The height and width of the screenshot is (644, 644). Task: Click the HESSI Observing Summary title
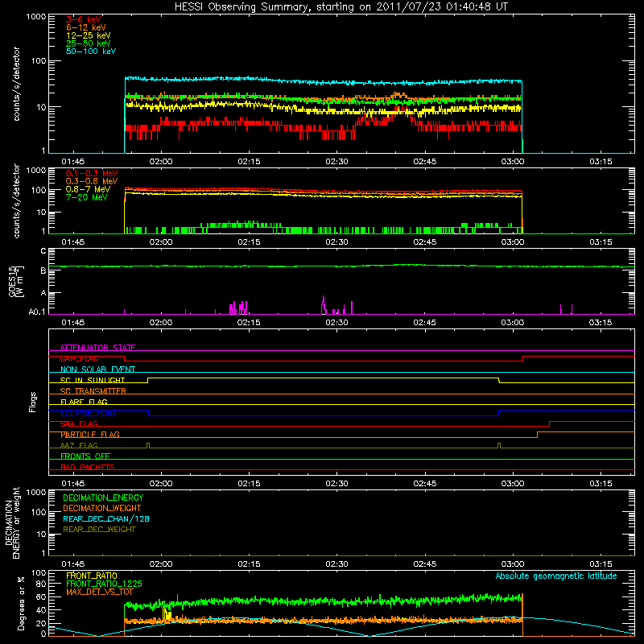341,6
